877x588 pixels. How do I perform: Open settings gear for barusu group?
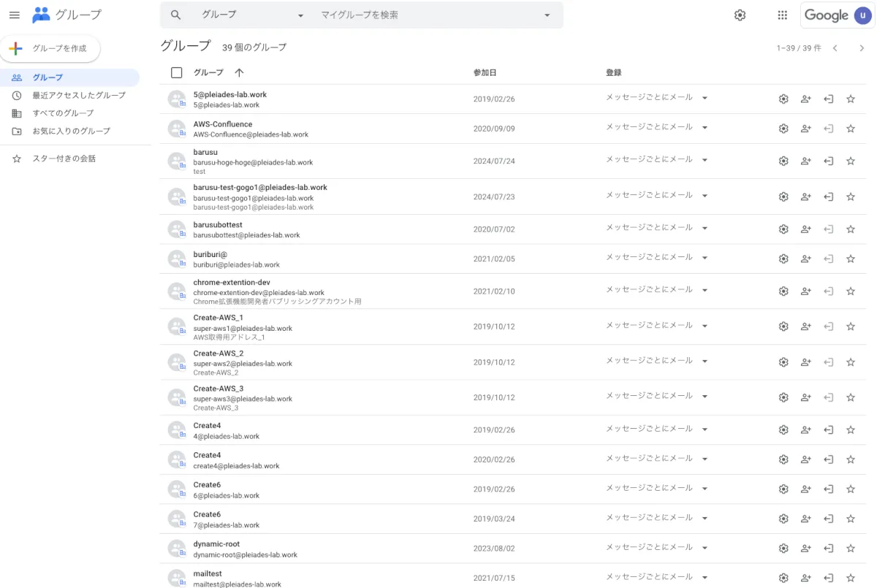point(783,161)
